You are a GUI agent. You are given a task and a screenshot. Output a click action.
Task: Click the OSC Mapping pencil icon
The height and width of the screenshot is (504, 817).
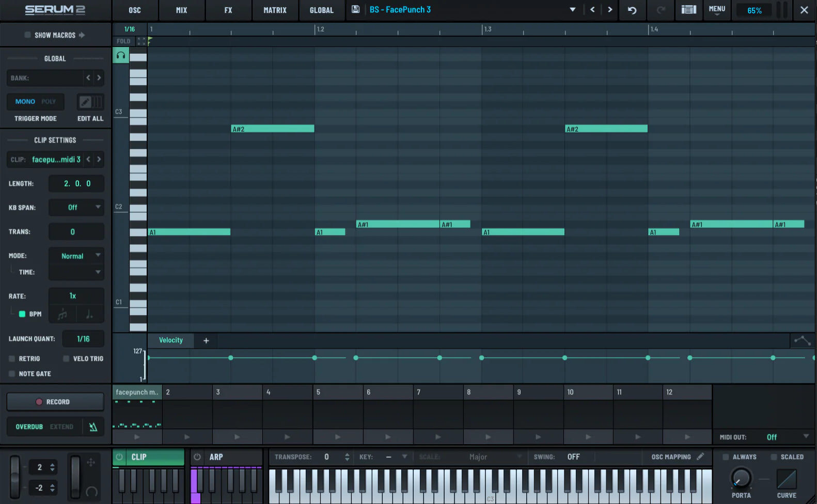[700, 456]
